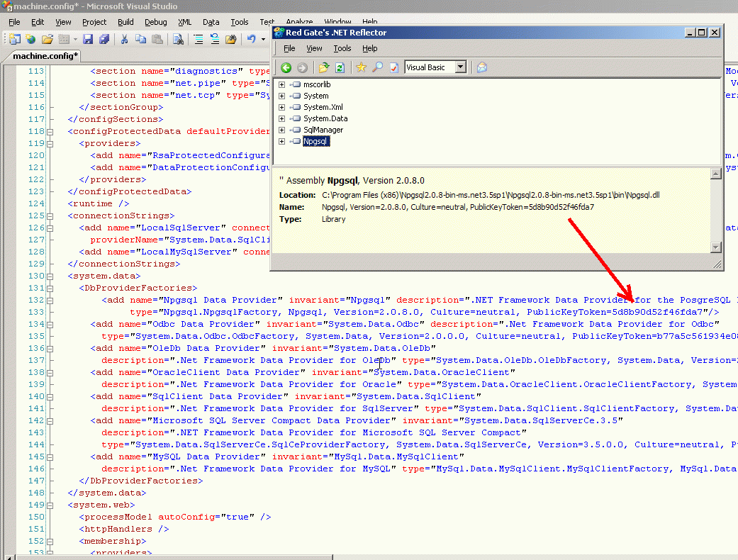
Task: Expand the Npgsql assembly node
Action: click(282, 141)
